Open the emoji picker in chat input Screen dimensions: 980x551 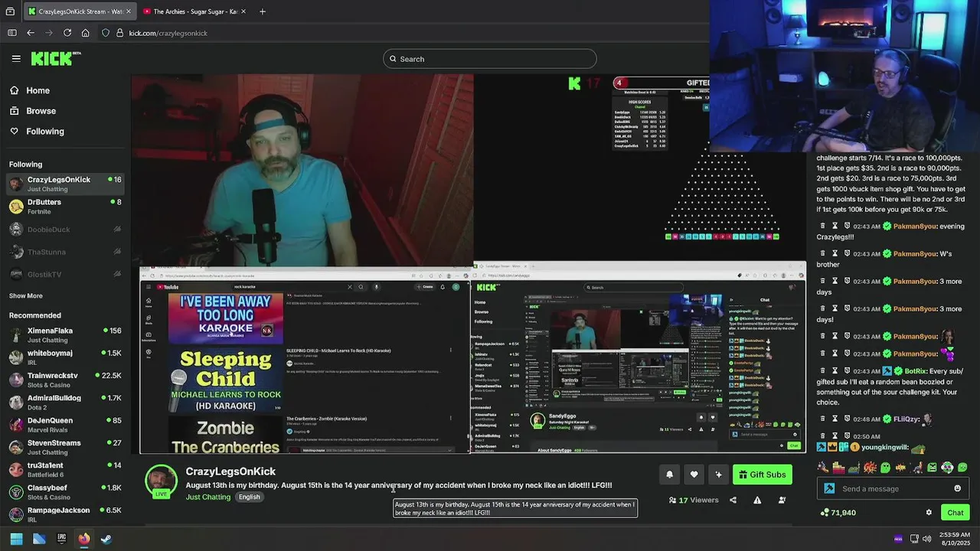957,489
